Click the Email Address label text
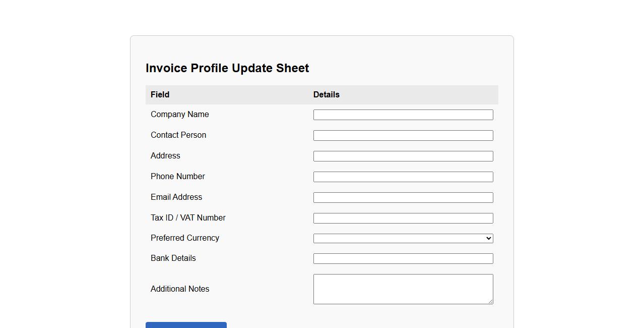644x328 pixels. 176,197
